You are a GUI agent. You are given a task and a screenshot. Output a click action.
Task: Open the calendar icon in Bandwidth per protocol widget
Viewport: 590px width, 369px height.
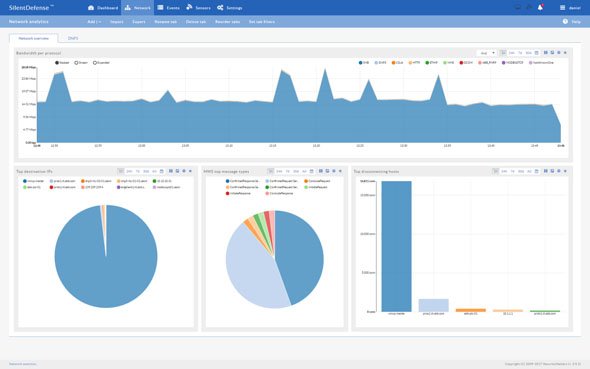pyautogui.click(x=537, y=53)
